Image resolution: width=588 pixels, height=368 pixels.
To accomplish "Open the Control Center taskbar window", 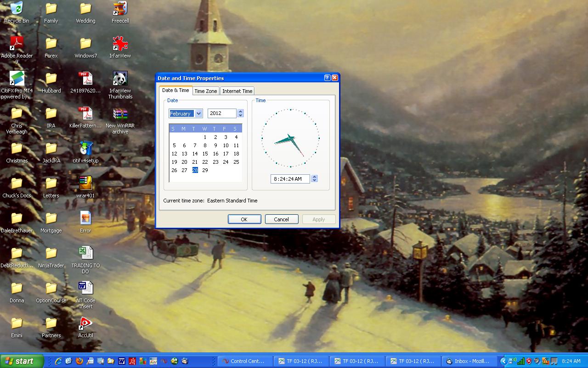I will (245, 361).
